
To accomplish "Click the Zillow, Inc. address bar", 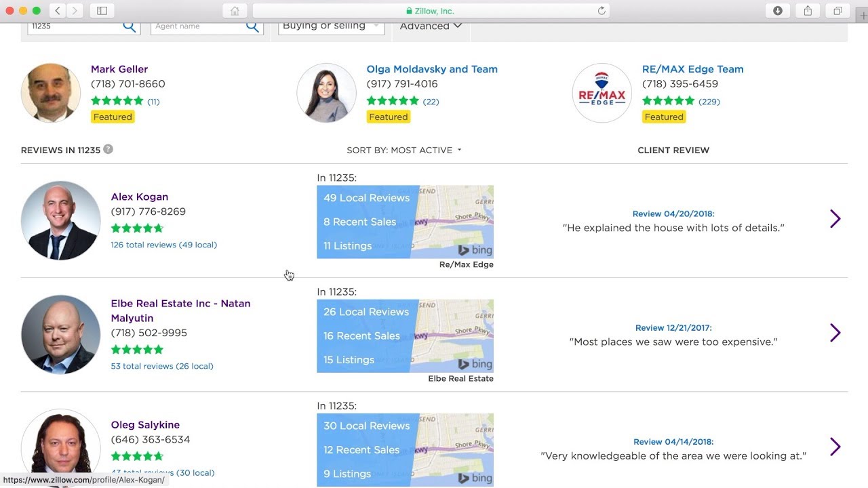I will [431, 11].
